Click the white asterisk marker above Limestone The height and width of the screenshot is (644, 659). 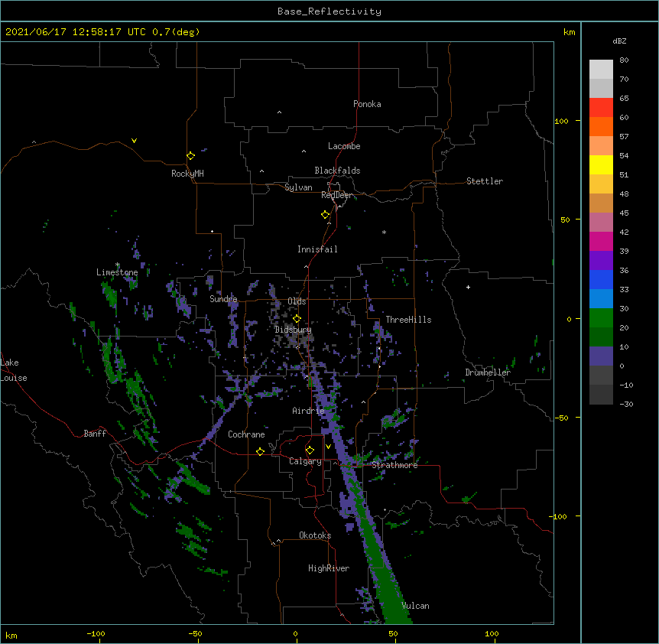coord(118,265)
